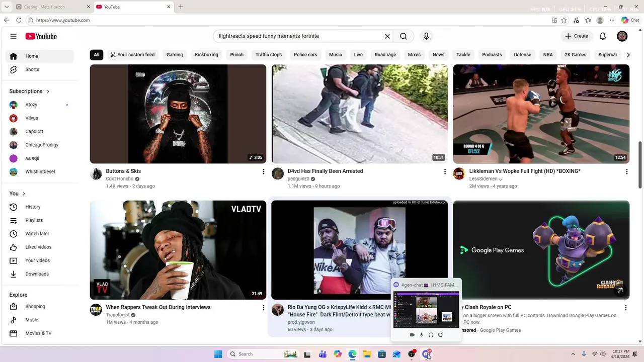Open File Explorer from the taskbar
This screenshot has height=362, width=644.
point(367,354)
